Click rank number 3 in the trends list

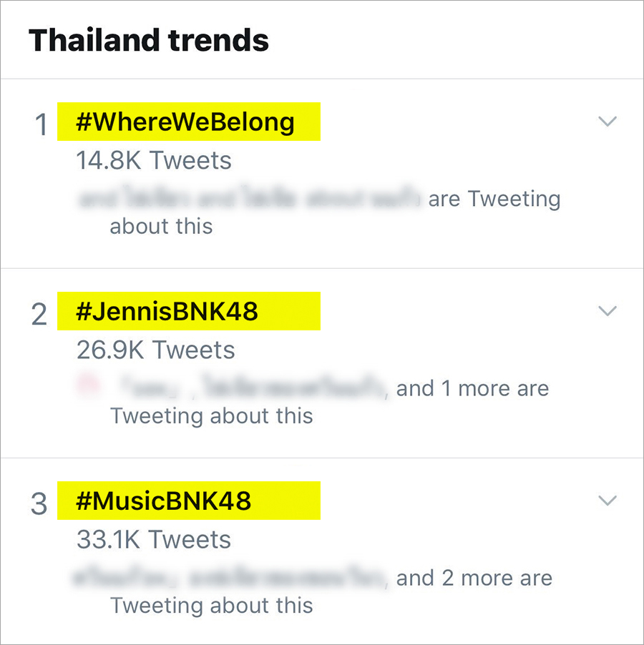pos(39,504)
